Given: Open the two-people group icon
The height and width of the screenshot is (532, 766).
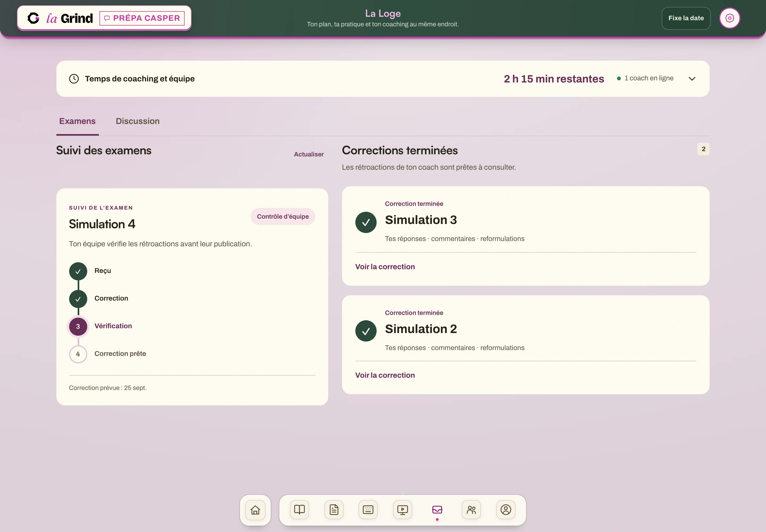Looking at the screenshot, I should coord(471,510).
